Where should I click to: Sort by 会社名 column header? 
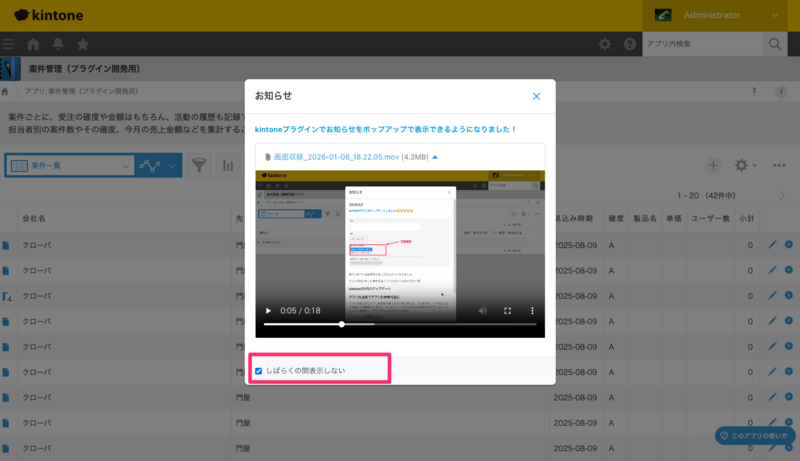(x=34, y=218)
